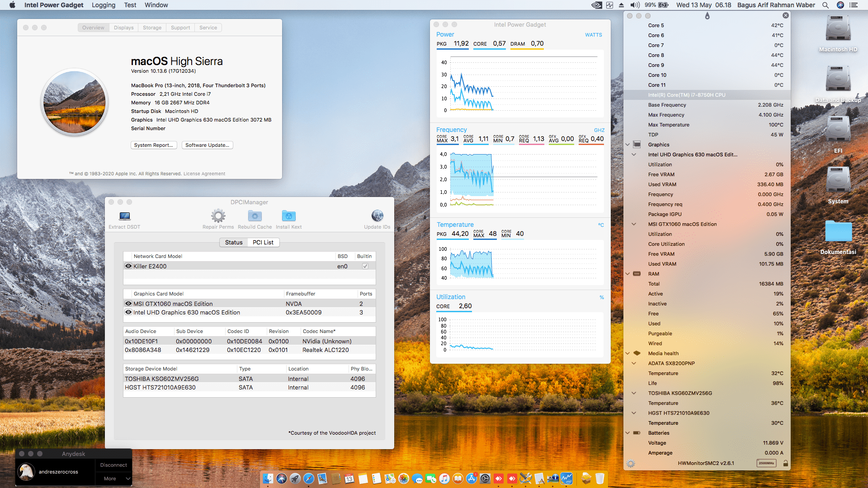Click Extract DSDT icon in DPCIManager
The width and height of the screenshot is (868, 488).
coord(125,216)
